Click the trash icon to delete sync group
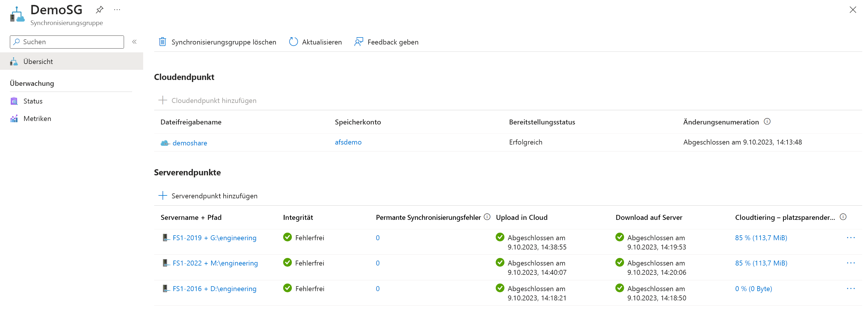Image resolution: width=868 pixels, height=310 pixels. (x=162, y=42)
